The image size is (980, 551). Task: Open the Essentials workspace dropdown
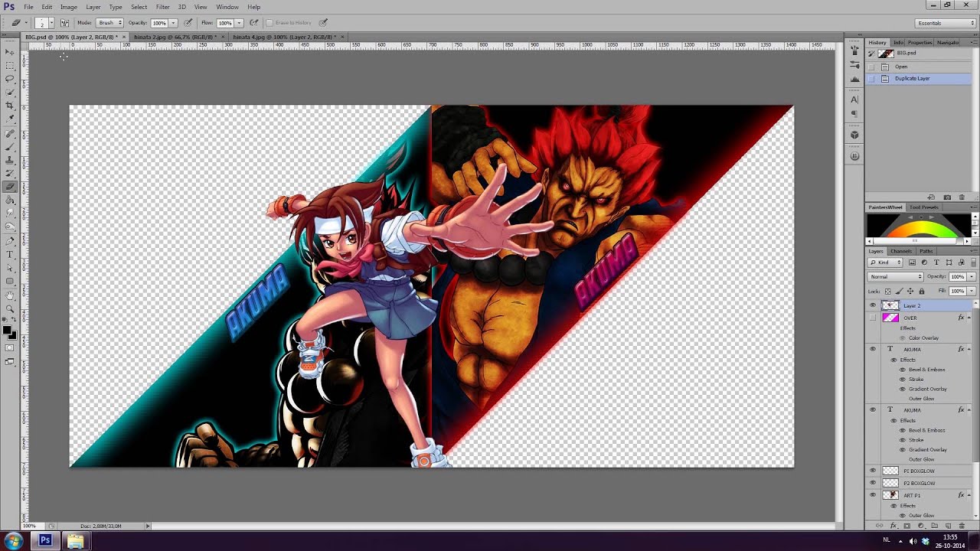coord(945,23)
